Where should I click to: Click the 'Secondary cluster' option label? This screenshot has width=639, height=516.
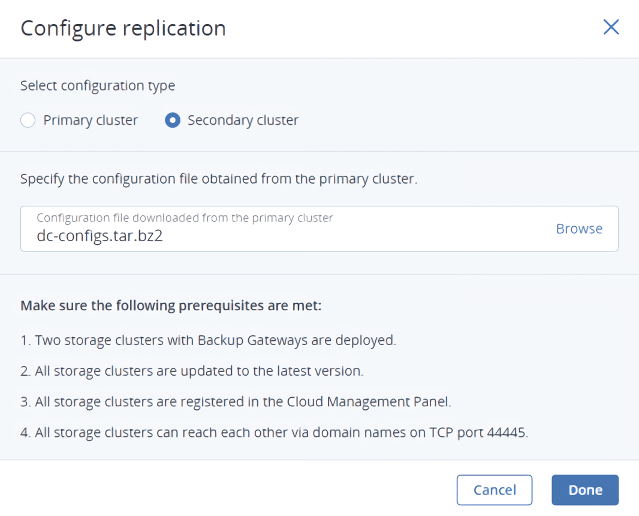[243, 120]
